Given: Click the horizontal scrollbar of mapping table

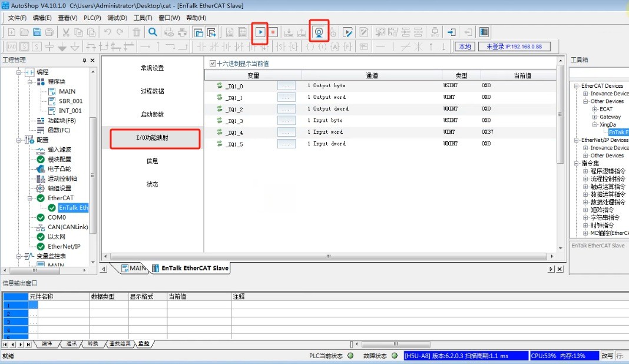Looking at the screenshot, I should [329, 256].
